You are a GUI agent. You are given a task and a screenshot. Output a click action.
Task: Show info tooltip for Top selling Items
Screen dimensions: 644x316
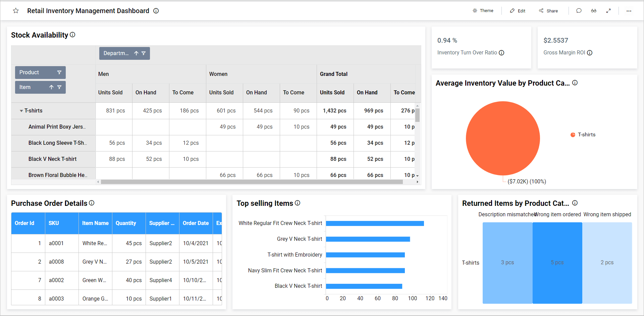point(298,203)
